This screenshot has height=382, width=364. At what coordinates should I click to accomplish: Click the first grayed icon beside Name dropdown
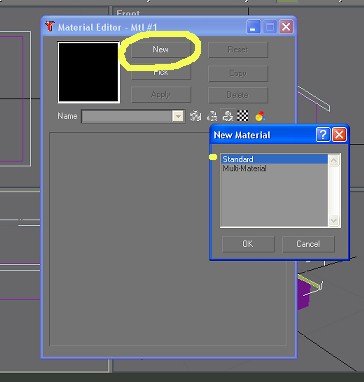click(x=195, y=116)
